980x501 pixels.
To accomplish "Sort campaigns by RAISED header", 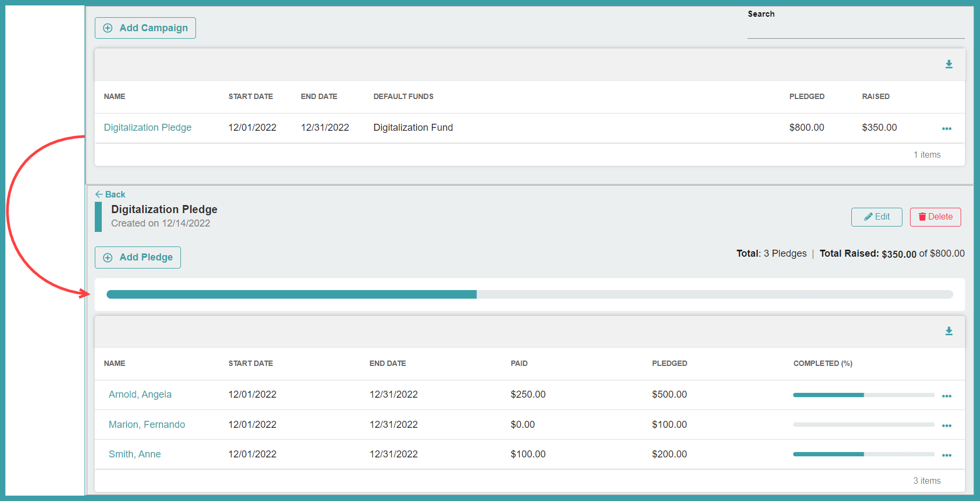I will click(876, 96).
